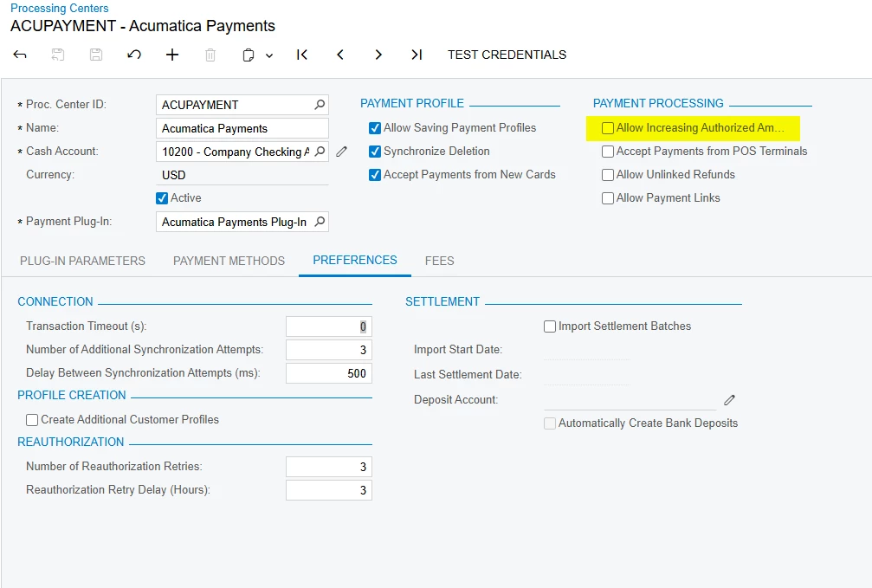
Task: Click the Save disk toolbar icon
Action: click(96, 55)
